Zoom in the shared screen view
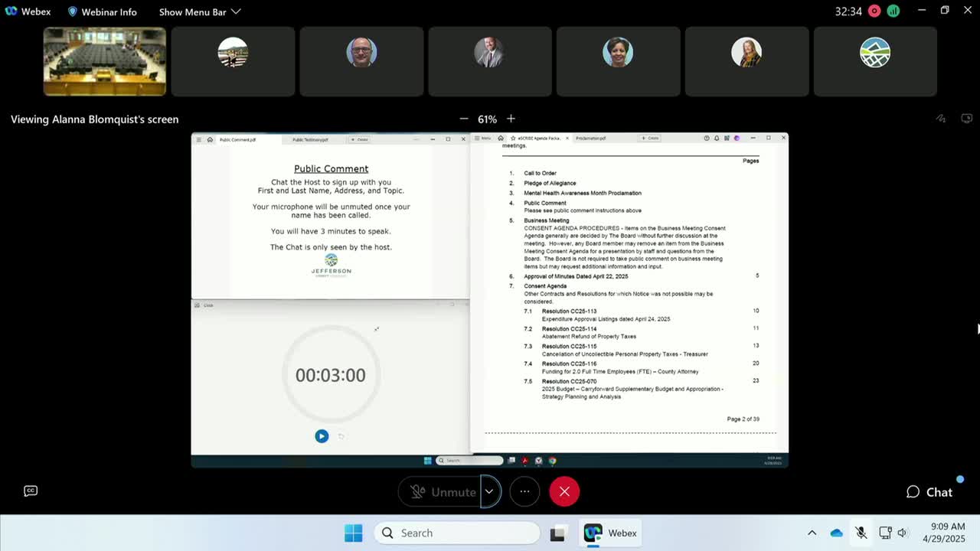Screen dimensions: 980x551 [x=511, y=119]
